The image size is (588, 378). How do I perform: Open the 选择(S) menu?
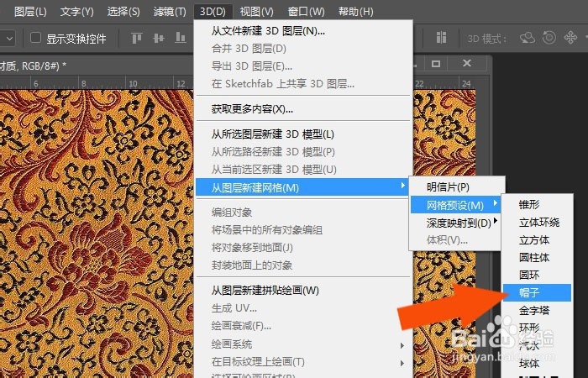[123, 12]
